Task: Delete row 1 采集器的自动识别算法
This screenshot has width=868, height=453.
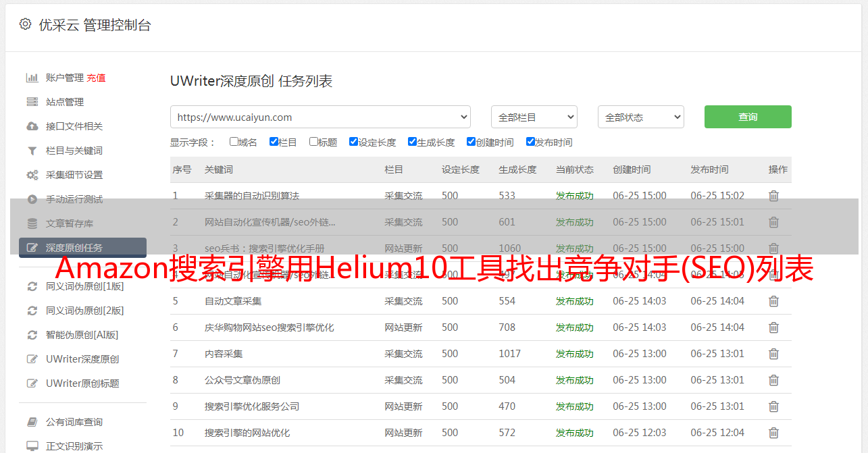Action: 774,196
